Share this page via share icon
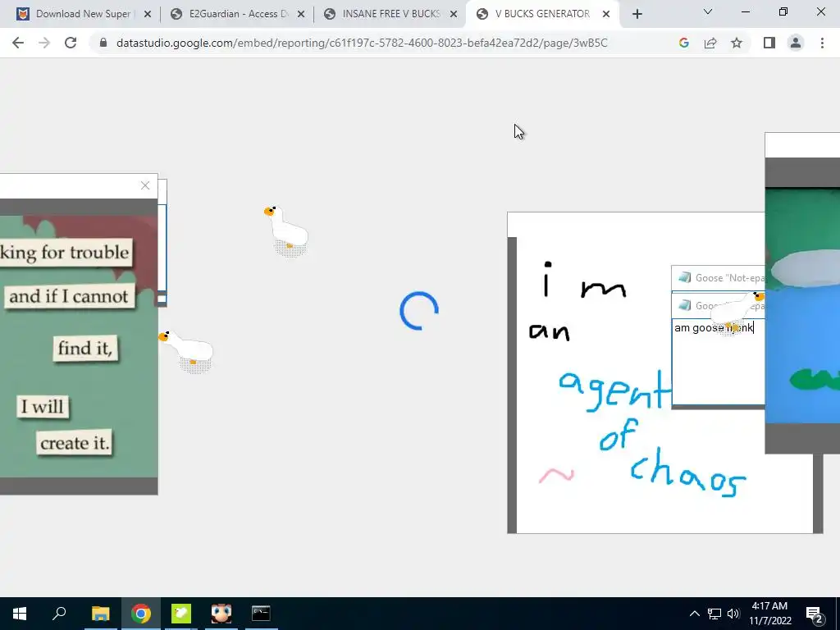Image resolution: width=840 pixels, height=630 pixels. click(710, 43)
